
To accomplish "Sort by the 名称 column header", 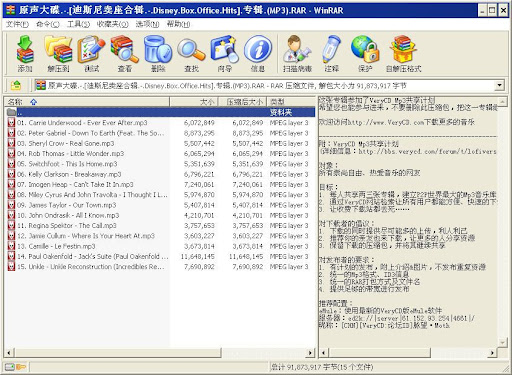I will pyautogui.click(x=87, y=102).
